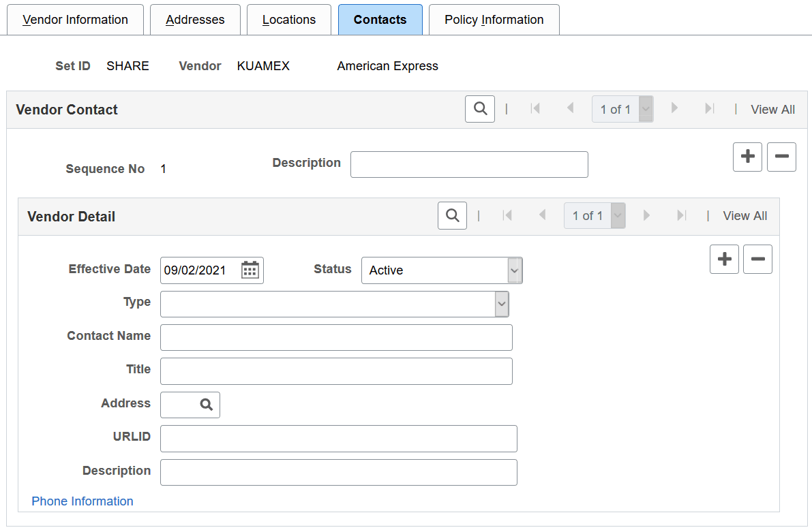
Task: Open the Vendor Detail search lookup
Action: tap(452, 215)
